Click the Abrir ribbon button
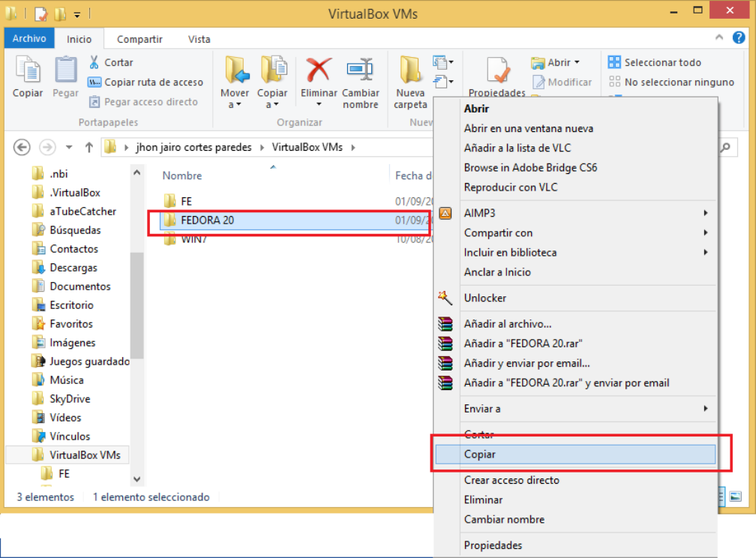756x558 pixels. pos(555,62)
